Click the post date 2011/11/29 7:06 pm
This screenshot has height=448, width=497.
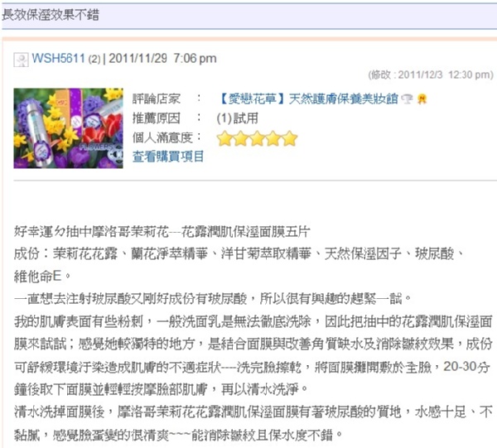click(x=162, y=59)
